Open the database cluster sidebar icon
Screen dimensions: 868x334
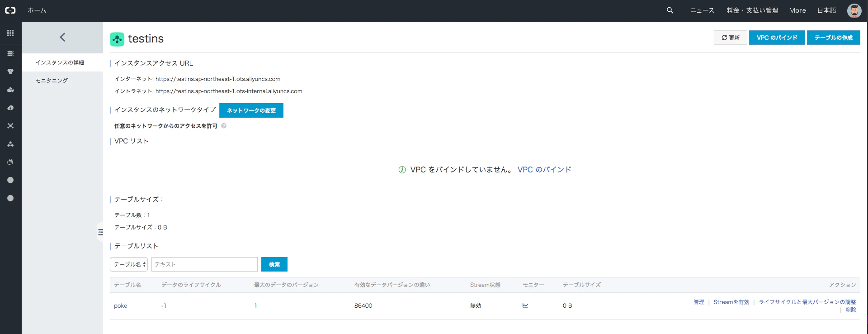10,72
